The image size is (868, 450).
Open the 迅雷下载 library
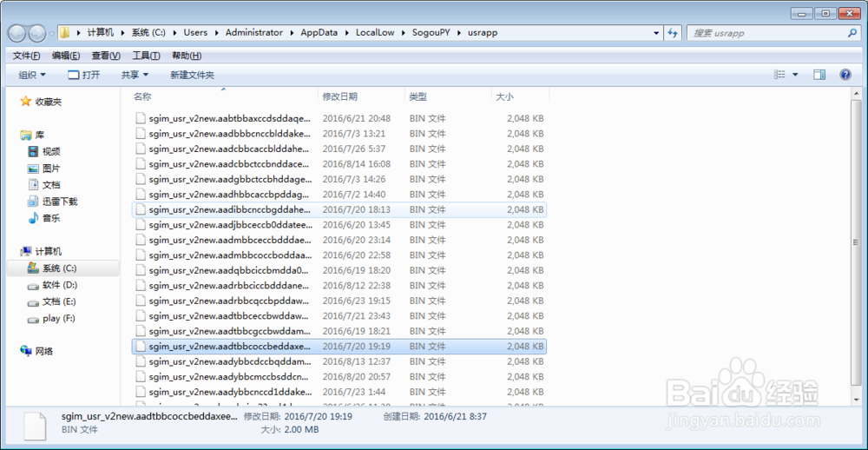point(53,202)
